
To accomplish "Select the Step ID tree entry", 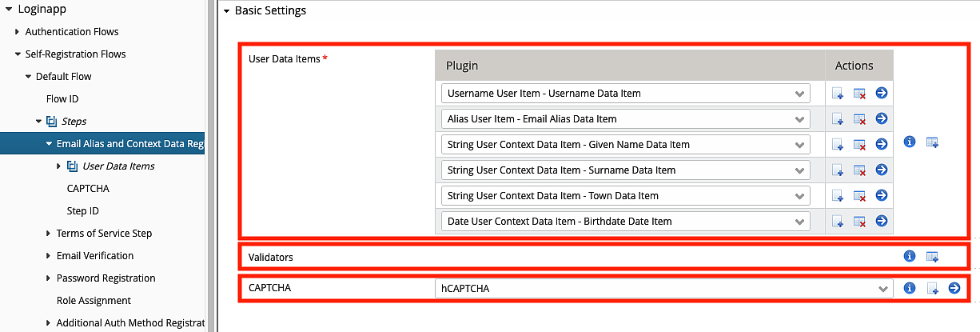I will click(x=83, y=211).
